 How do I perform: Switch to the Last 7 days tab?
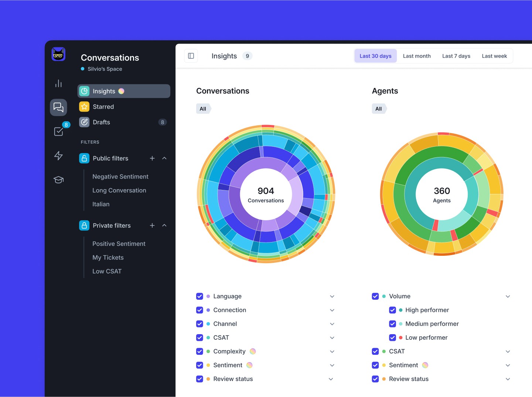pos(456,56)
